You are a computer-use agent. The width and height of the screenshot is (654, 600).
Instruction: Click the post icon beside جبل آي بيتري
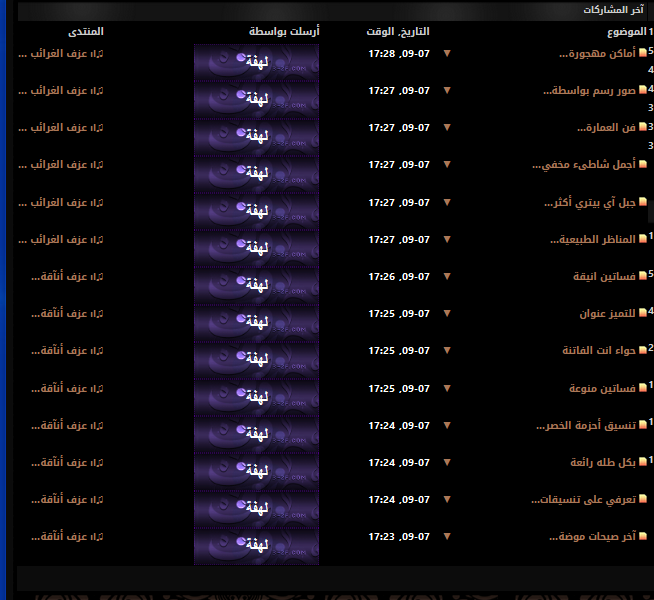tap(643, 203)
